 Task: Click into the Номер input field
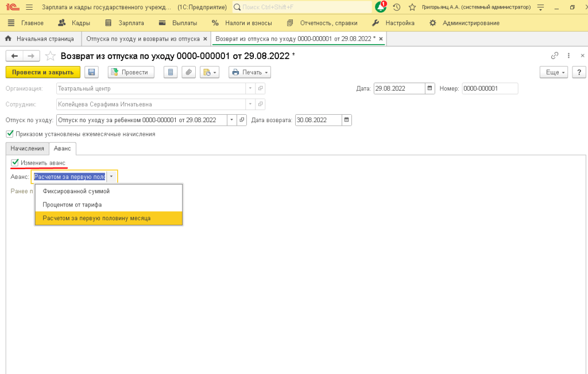tap(489, 88)
